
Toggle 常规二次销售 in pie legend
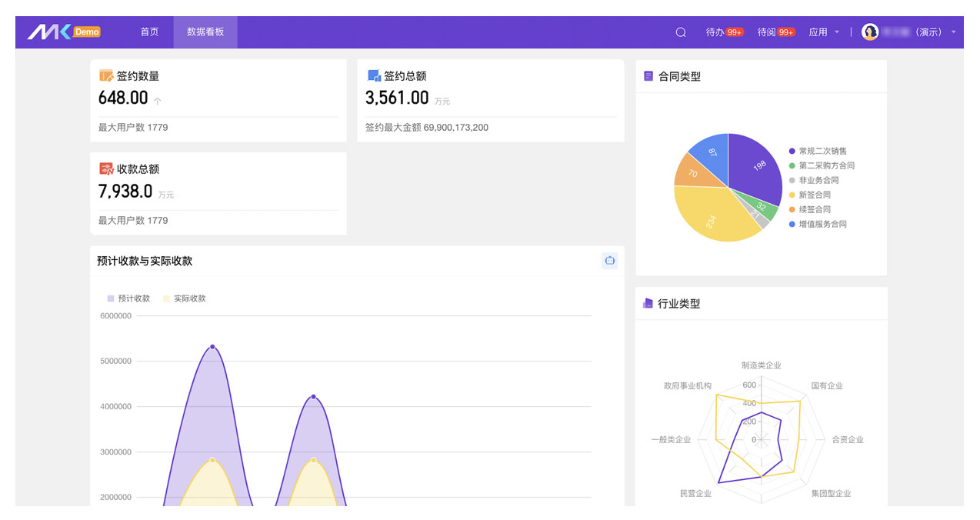point(822,152)
